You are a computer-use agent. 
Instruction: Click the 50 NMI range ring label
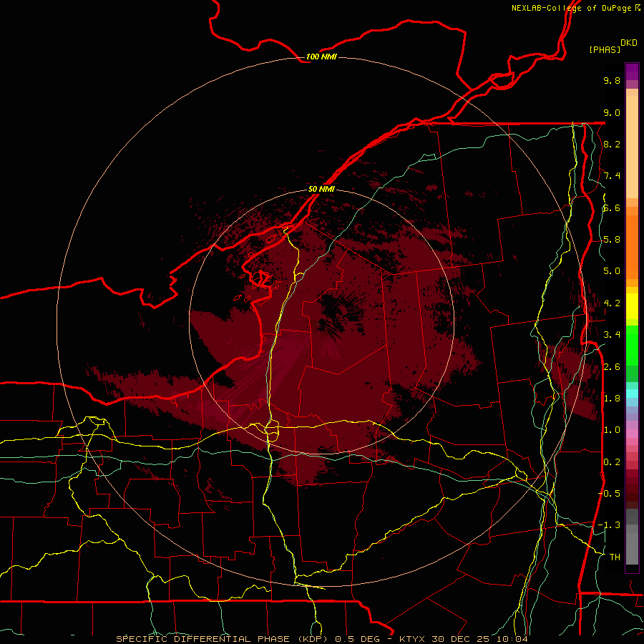(321, 189)
